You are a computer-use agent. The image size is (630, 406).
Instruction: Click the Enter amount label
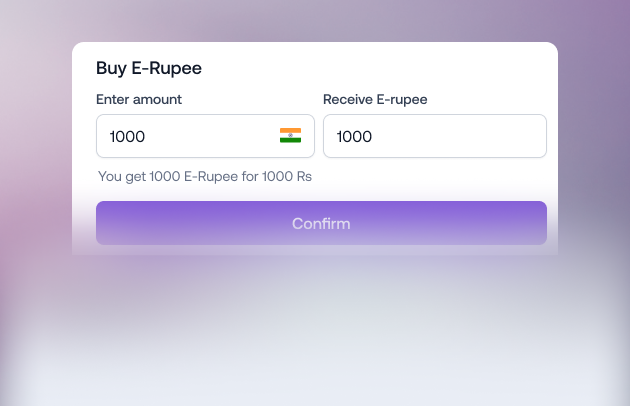click(x=139, y=99)
